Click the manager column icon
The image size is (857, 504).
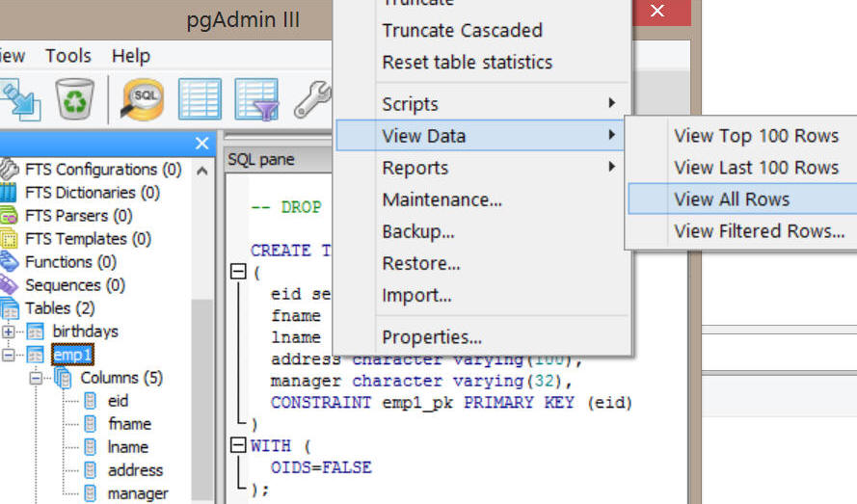(x=91, y=493)
